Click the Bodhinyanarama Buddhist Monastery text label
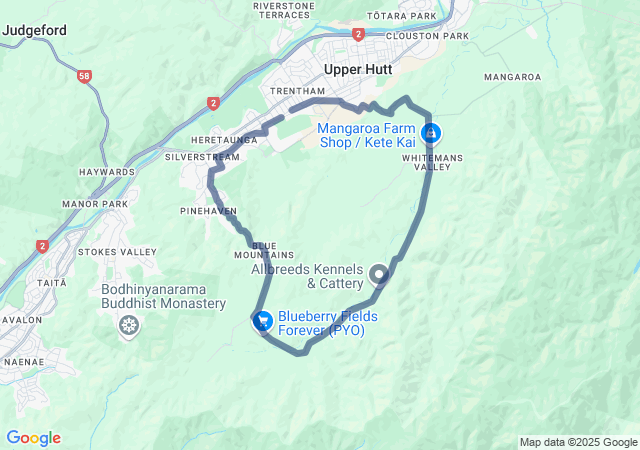The image size is (640, 450). [x=164, y=296]
